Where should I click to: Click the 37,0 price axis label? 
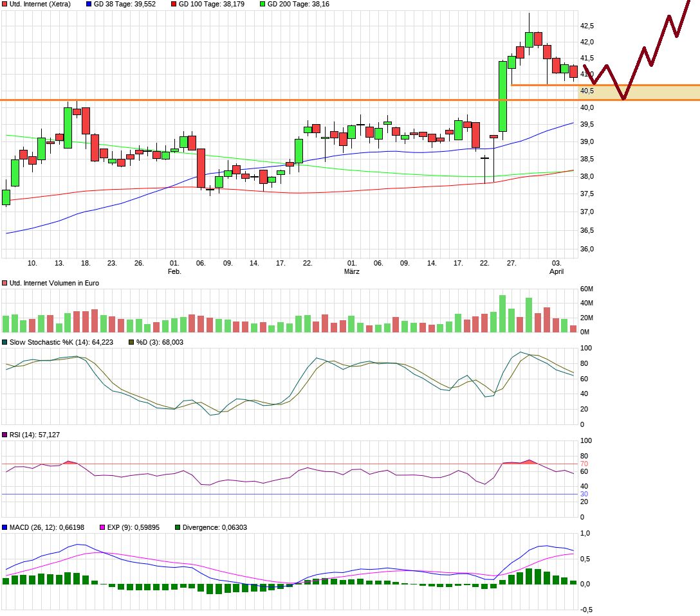587,212
